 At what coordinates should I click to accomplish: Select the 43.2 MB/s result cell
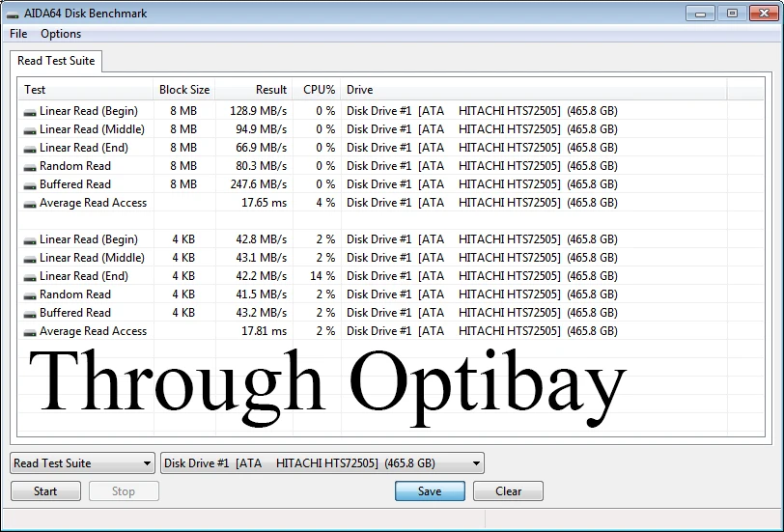261,313
